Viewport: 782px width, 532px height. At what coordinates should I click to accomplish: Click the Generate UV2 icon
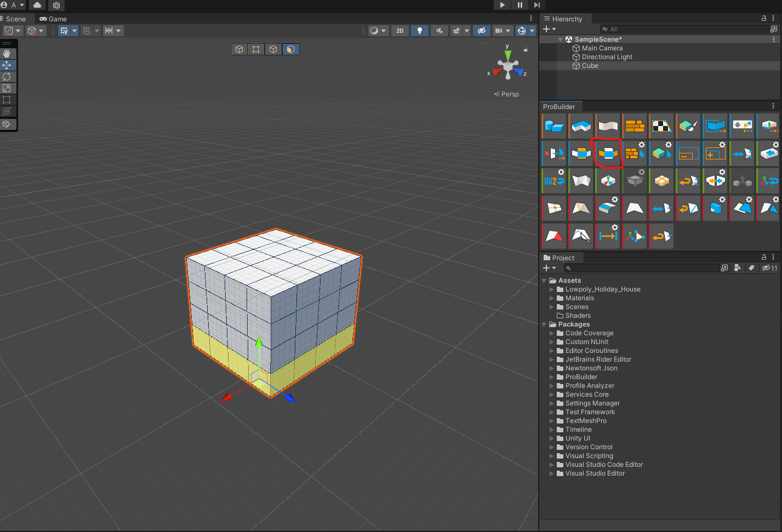point(553,181)
